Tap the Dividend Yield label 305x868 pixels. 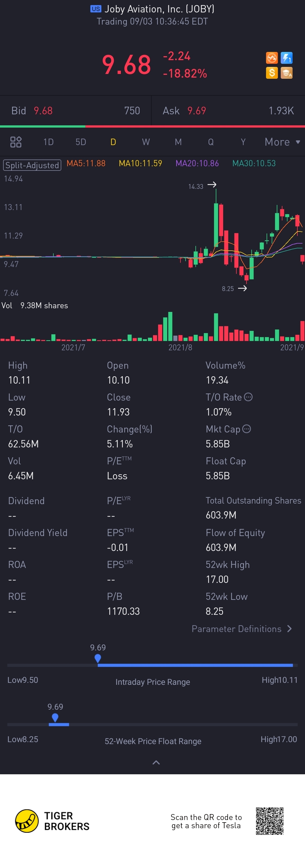pyautogui.click(x=38, y=532)
